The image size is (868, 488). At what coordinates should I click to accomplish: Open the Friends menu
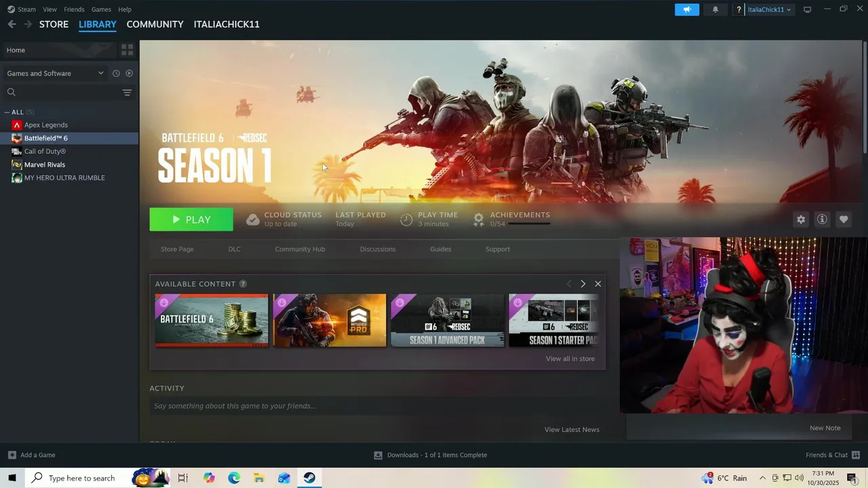point(74,9)
